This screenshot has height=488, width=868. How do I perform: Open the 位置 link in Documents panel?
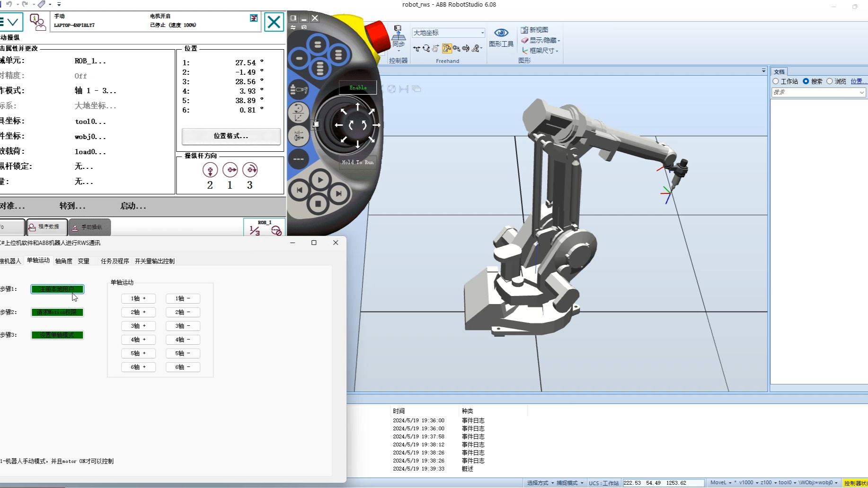pos(858,81)
